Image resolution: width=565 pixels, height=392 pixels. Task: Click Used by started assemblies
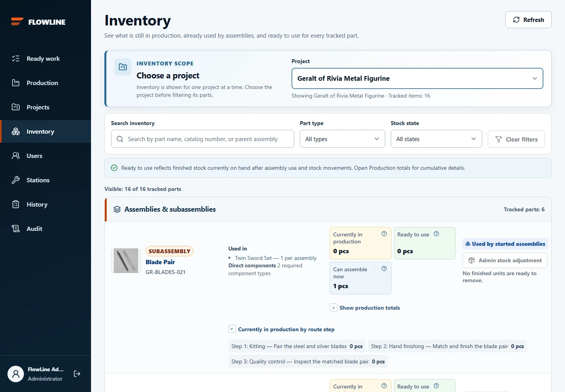[505, 244]
